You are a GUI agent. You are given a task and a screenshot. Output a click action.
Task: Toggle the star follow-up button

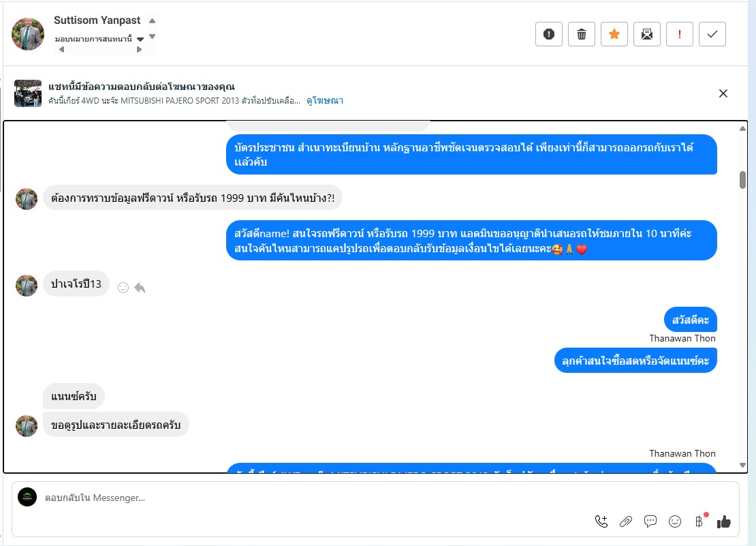coord(614,34)
